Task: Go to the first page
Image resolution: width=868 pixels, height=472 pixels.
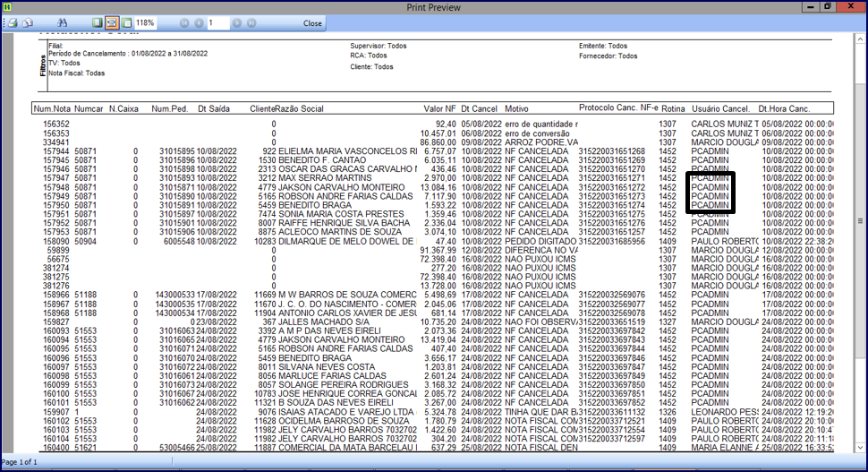Action: click(x=184, y=22)
